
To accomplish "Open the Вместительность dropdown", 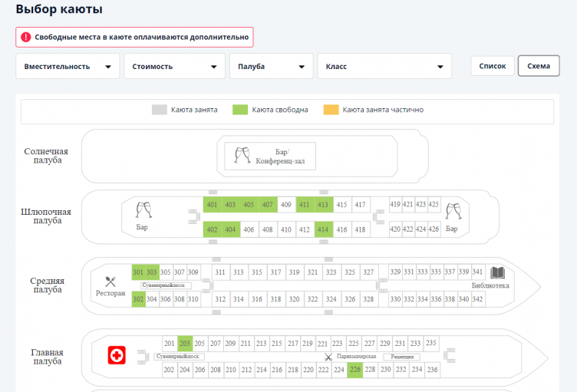I will tap(68, 67).
